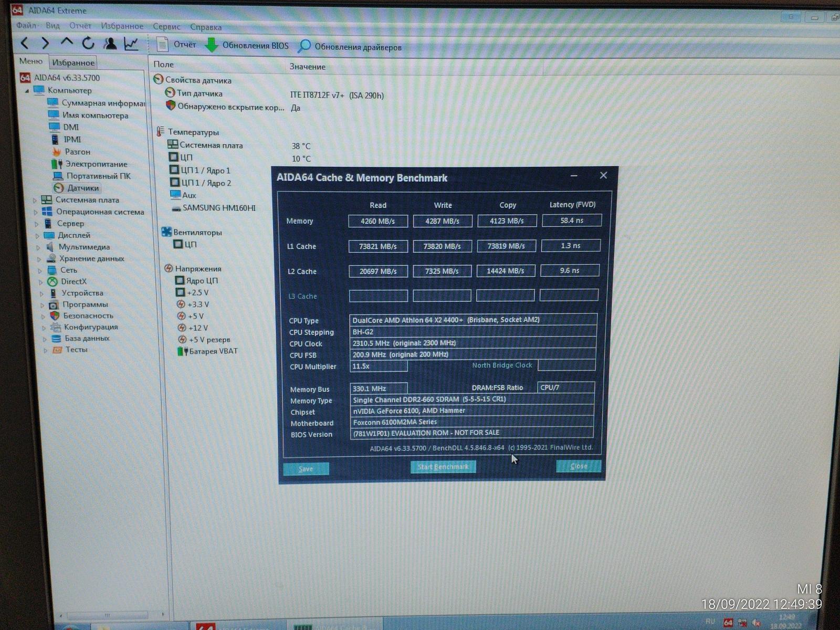Open the Справка menu
This screenshot has height=630, width=840.
coord(206,27)
